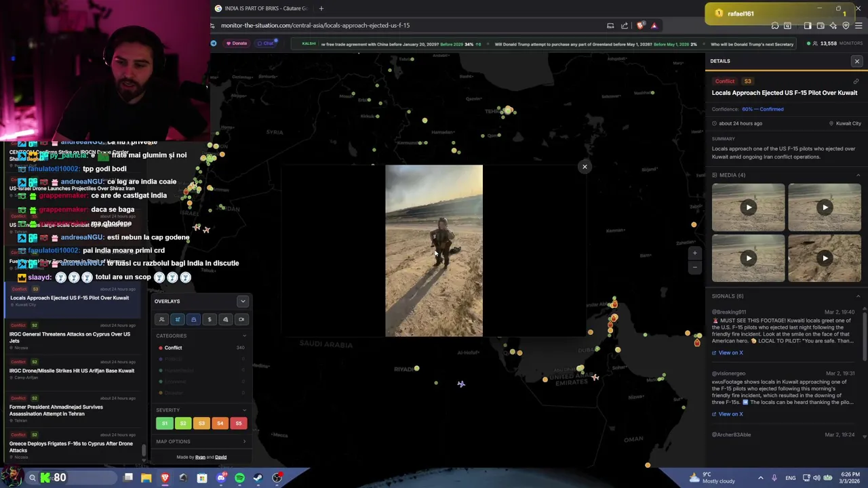Toggle the people overlay icon

click(161, 319)
